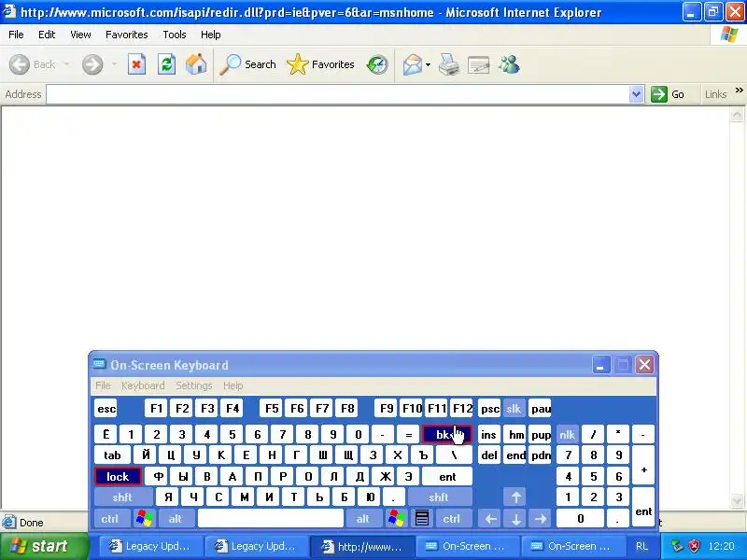The image size is (747, 560).
Task: Click the Print printer icon
Action: point(449,64)
